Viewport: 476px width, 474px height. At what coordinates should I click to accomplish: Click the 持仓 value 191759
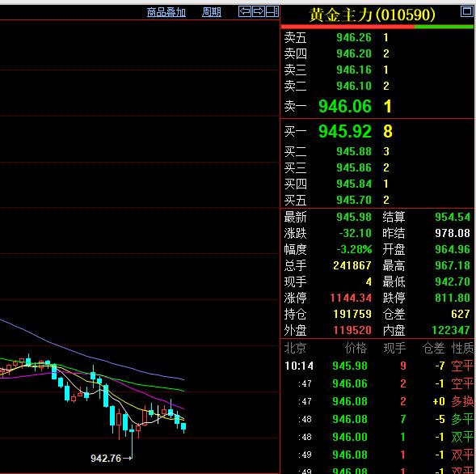(352, 314)
